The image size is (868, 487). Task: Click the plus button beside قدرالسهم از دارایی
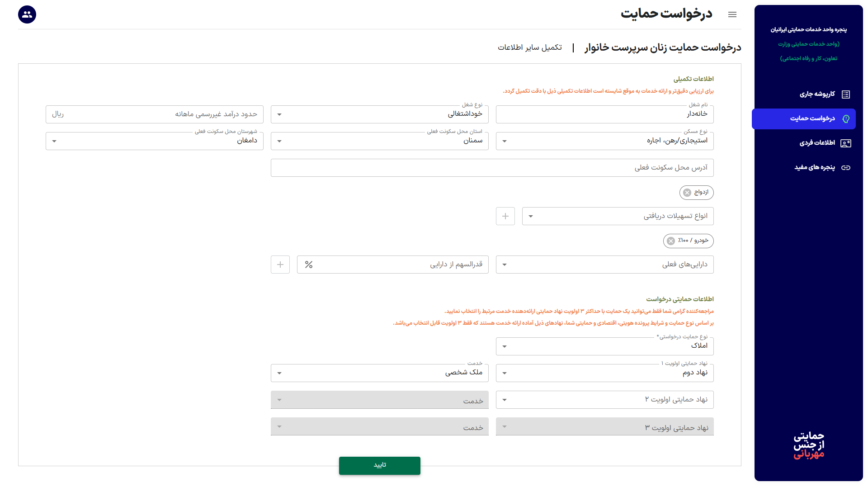coord(280,265)
